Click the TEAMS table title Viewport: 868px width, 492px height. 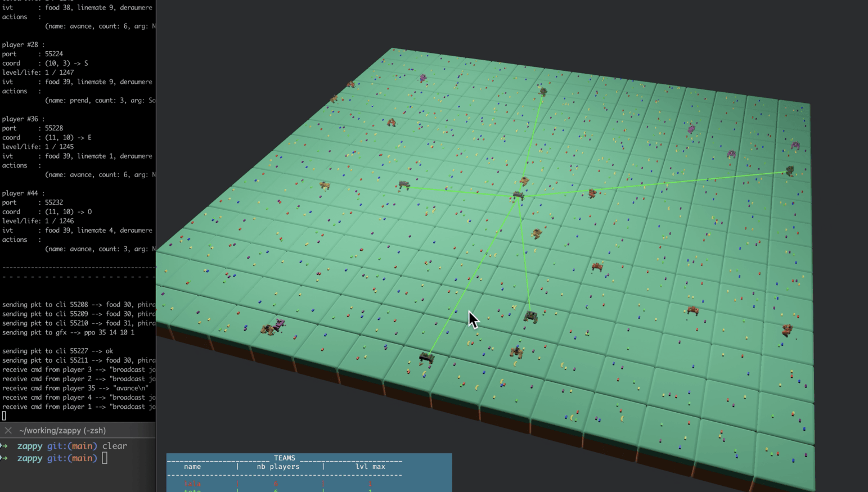284,458
